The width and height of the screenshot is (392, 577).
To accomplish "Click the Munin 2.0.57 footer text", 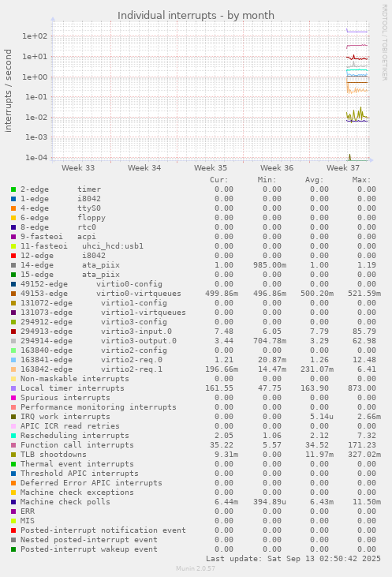I will point(196,568).
